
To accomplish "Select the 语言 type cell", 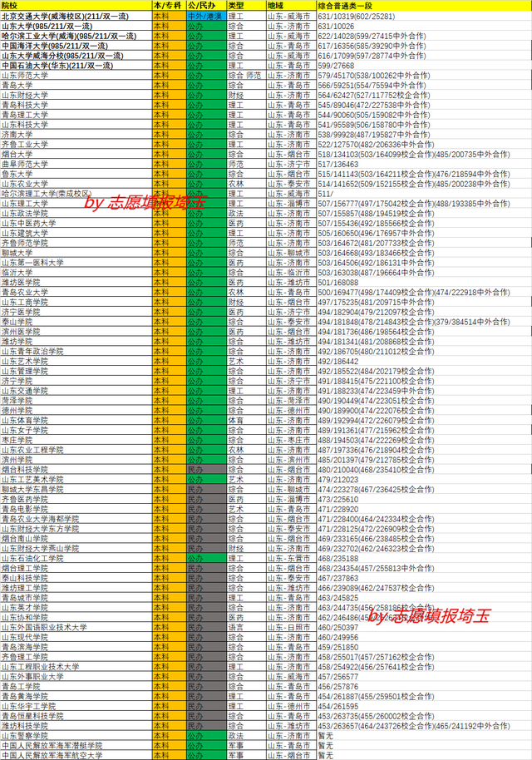I will pos(247,627).
